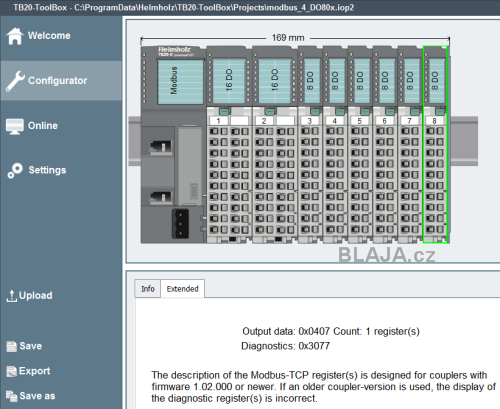Select the Modbus coupler module
The width and height of the screenshot is (500, 409).
pos(174,144)
